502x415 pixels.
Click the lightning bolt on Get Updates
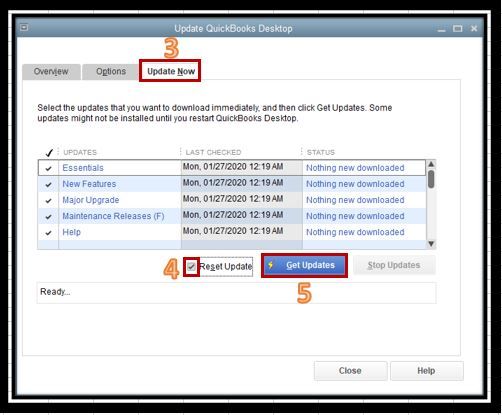[271, 265]
